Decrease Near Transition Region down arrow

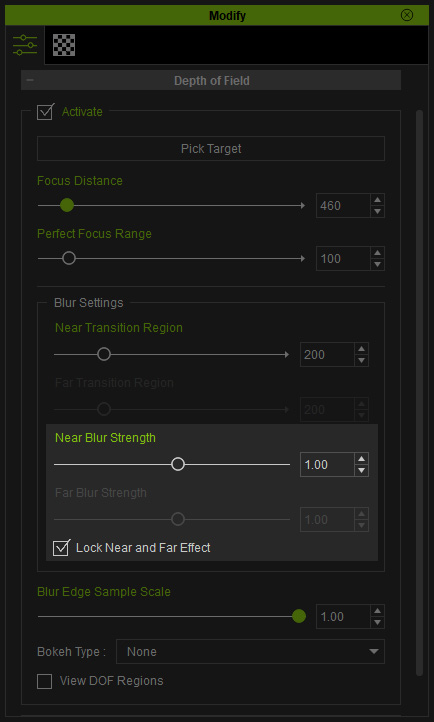pyautogui.click(x=361, y=361)
